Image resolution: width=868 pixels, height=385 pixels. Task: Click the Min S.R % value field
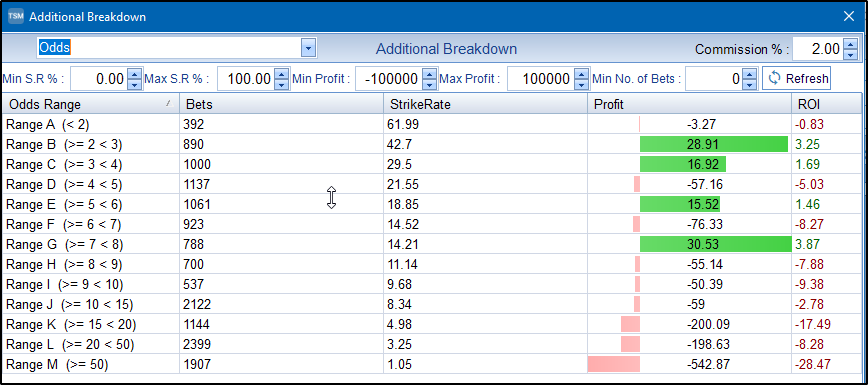click(x=99, y=79)
